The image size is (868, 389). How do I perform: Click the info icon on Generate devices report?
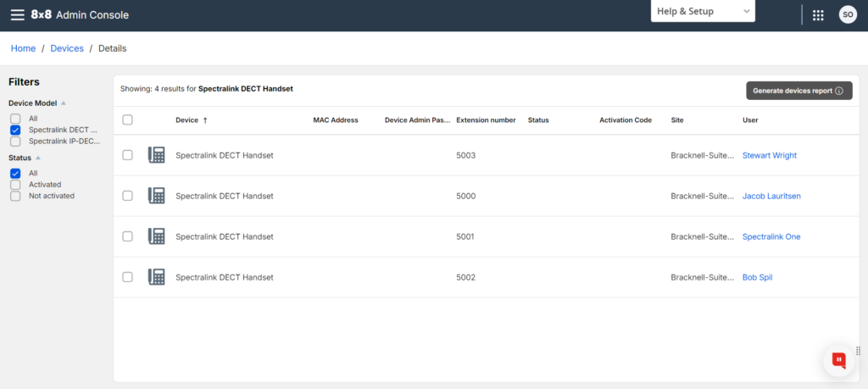[x=839, y=91]
